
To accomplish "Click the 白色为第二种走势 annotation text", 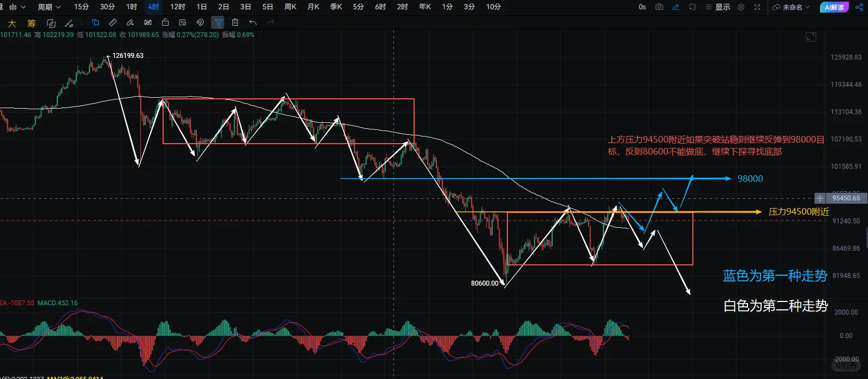I will 776,306.
